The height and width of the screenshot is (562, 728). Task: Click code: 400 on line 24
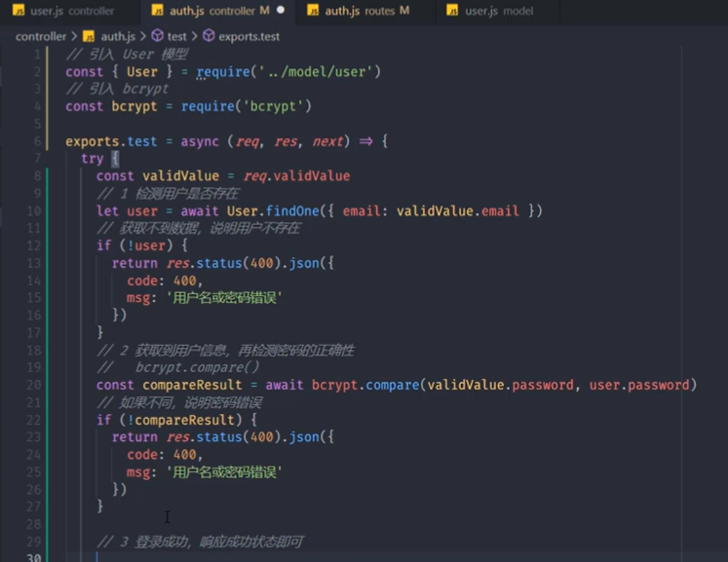165,455
